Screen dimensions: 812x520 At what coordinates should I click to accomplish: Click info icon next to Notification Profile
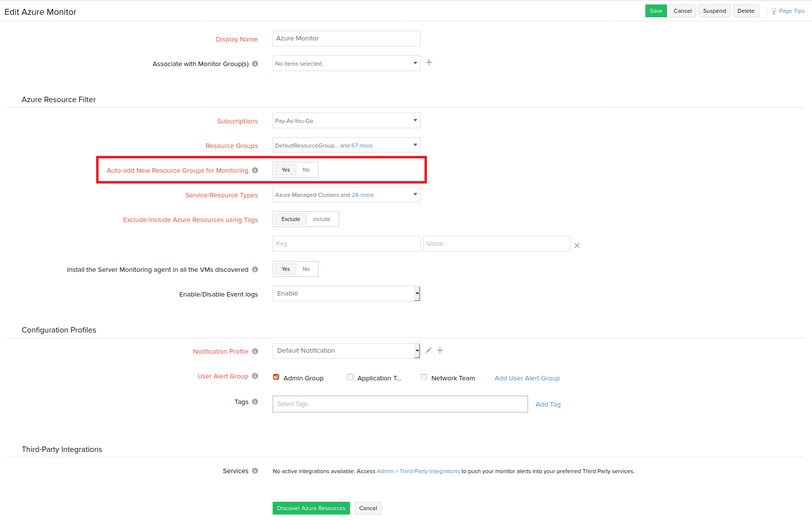tap(255, 351)
